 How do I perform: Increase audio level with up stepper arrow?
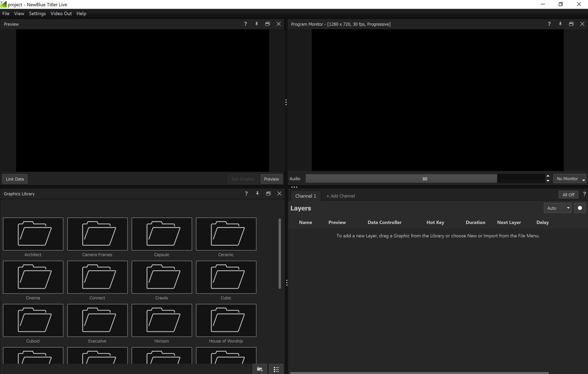tap(548, 176)
